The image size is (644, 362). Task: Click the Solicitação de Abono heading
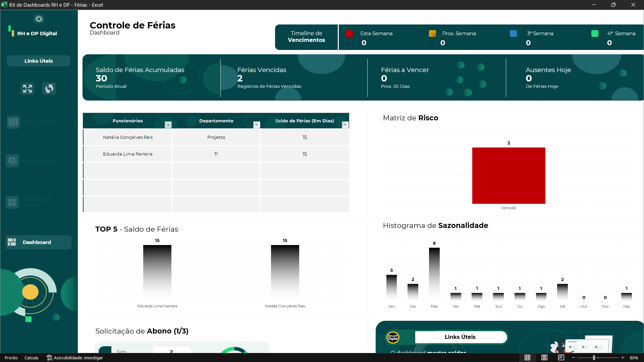[x=142, y=331]
